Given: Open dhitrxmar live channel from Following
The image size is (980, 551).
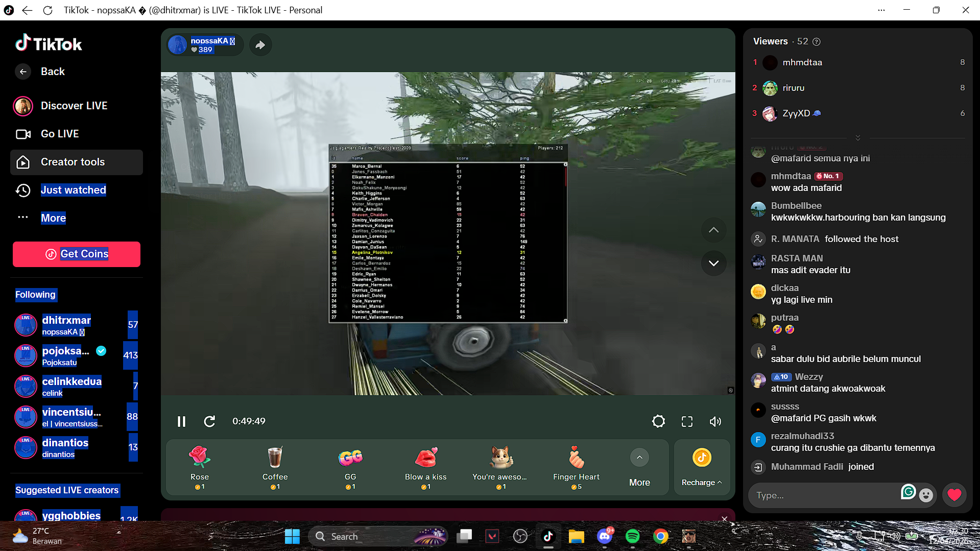Looking at the screenshot, I should [x=77, y=325].
